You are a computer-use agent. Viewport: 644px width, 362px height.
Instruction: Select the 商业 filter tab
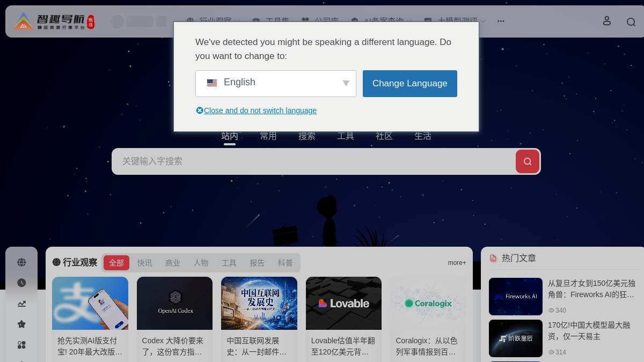(173, 263)
